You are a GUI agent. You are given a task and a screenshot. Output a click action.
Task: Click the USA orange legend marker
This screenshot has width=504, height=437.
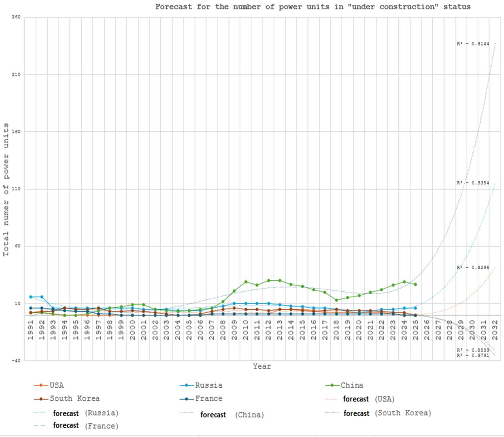point(41,385)
